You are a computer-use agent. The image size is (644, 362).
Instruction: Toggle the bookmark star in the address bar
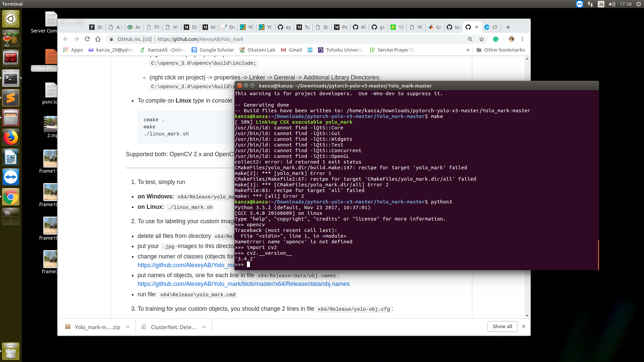tap(482, 39)
